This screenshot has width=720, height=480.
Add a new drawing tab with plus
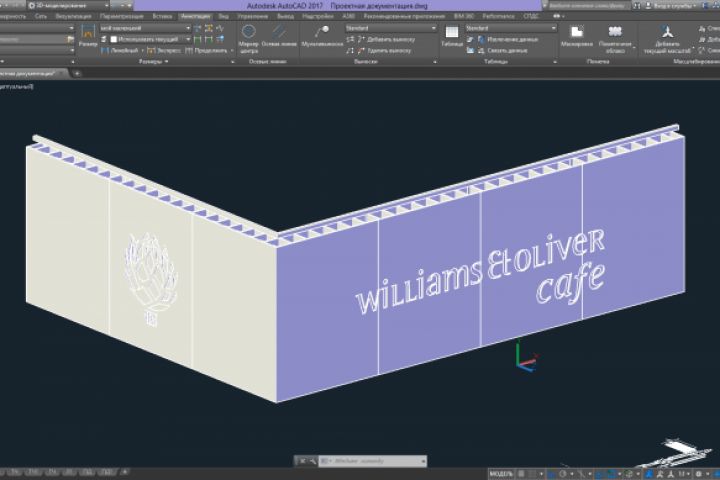77,73
